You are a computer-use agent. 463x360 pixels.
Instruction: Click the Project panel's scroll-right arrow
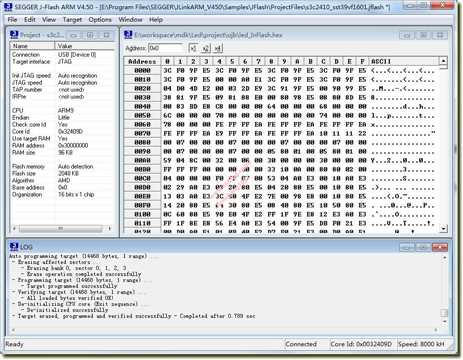click(110, 228)
